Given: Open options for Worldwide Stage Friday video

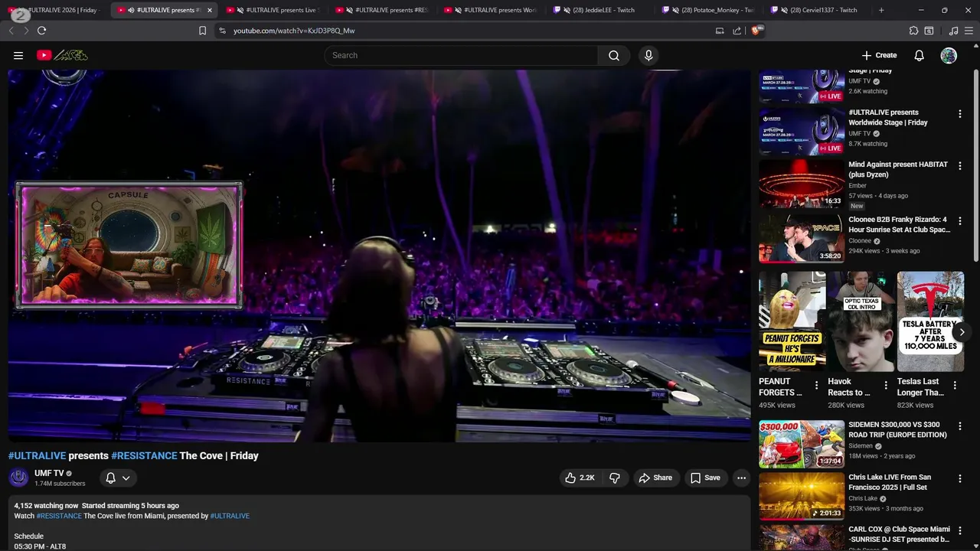Looking at the screenshot, I should [959, 113].
